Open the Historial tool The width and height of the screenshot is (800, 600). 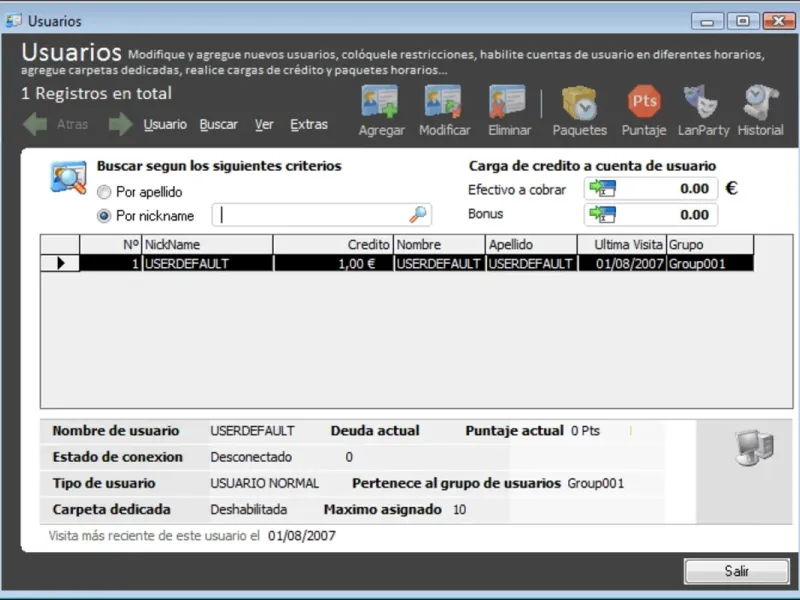tap(760, 102)
